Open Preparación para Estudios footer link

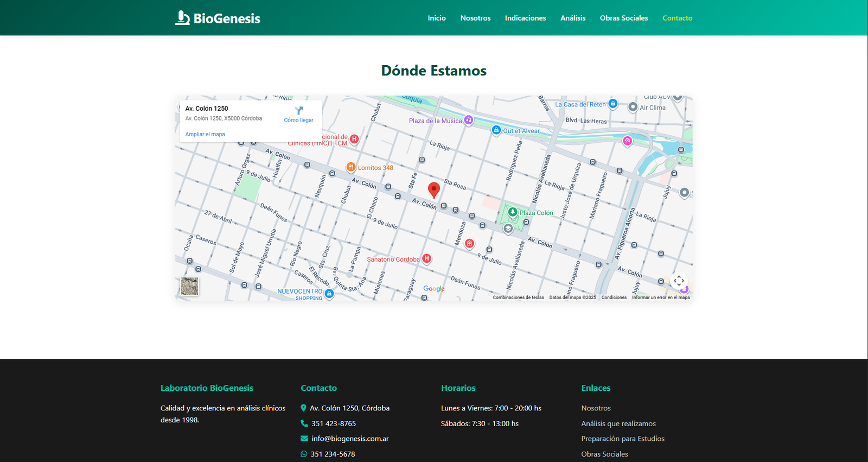pyautogui.click(x=623, y=439)
